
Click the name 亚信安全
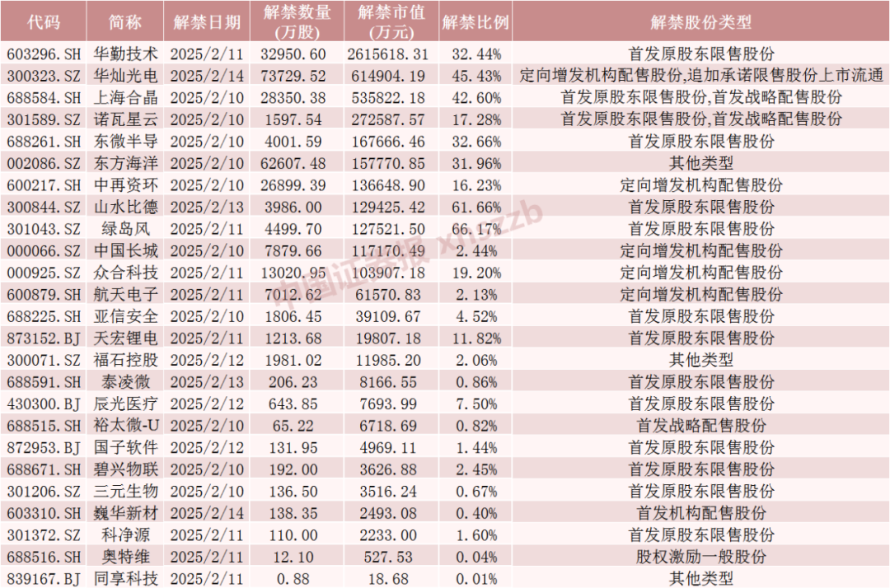tap(125, 316)
